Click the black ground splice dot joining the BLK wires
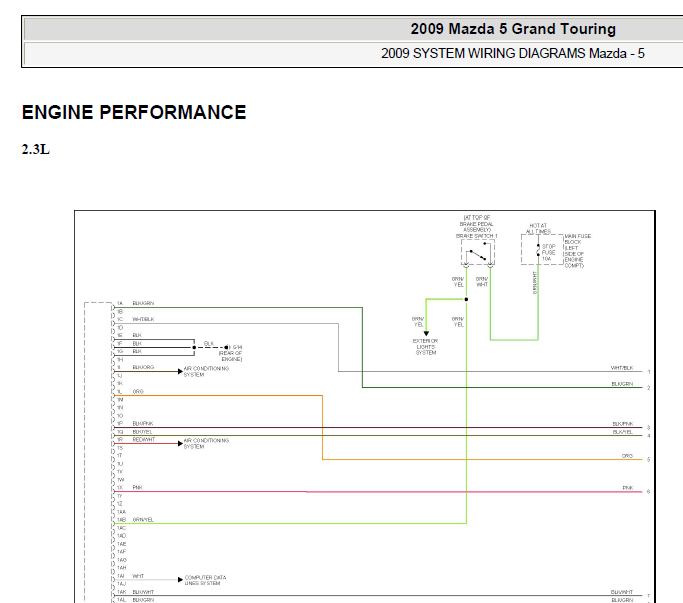This screenshot has height=603, width=683. pos(194,347)
